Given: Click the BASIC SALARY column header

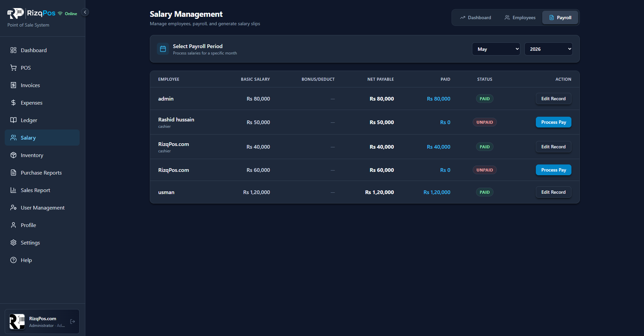Looking at the screenshot, I should pos(255,79).
